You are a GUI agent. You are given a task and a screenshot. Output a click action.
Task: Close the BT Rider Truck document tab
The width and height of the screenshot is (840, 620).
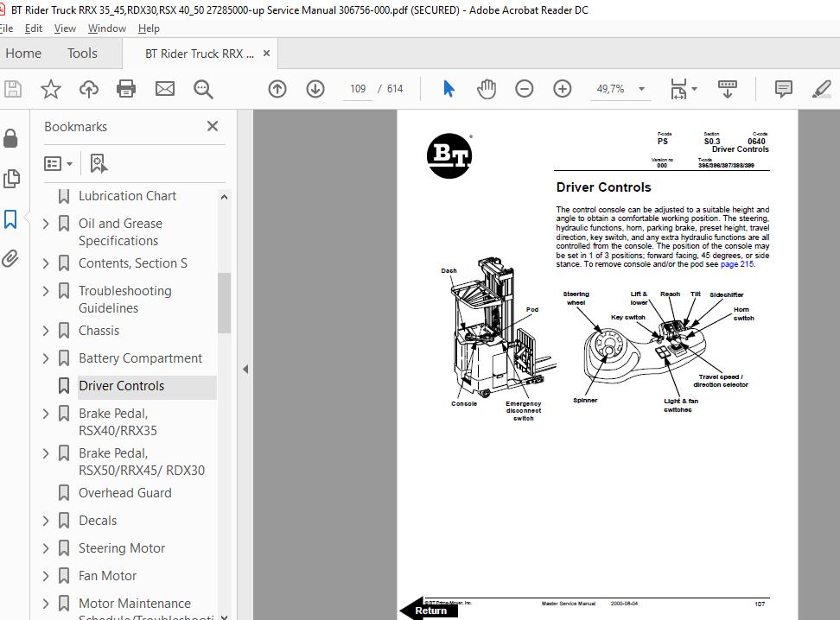click(x=266, y=54)
